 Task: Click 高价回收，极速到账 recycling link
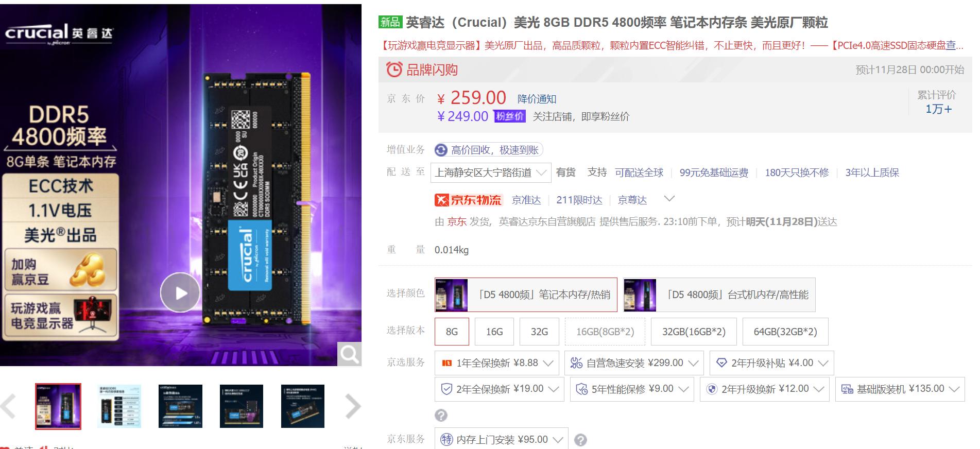pos(495,150)
